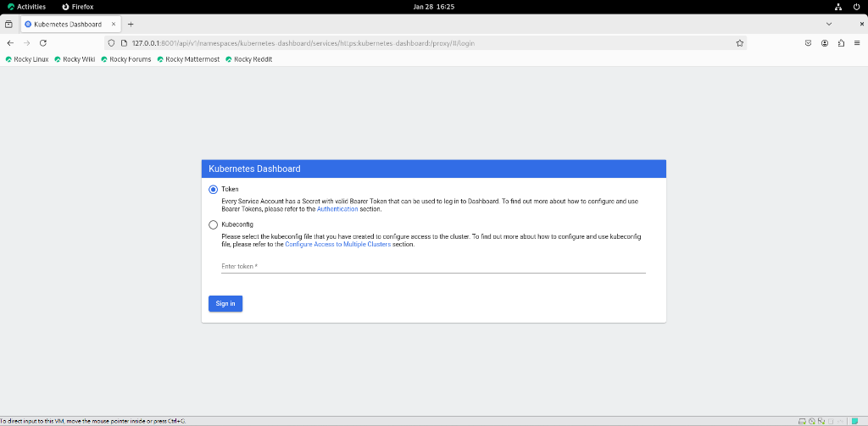Close the Firefox window
The width and height of the screenshot is (868, 426).
pyautogui.click(x=862, y=25)
